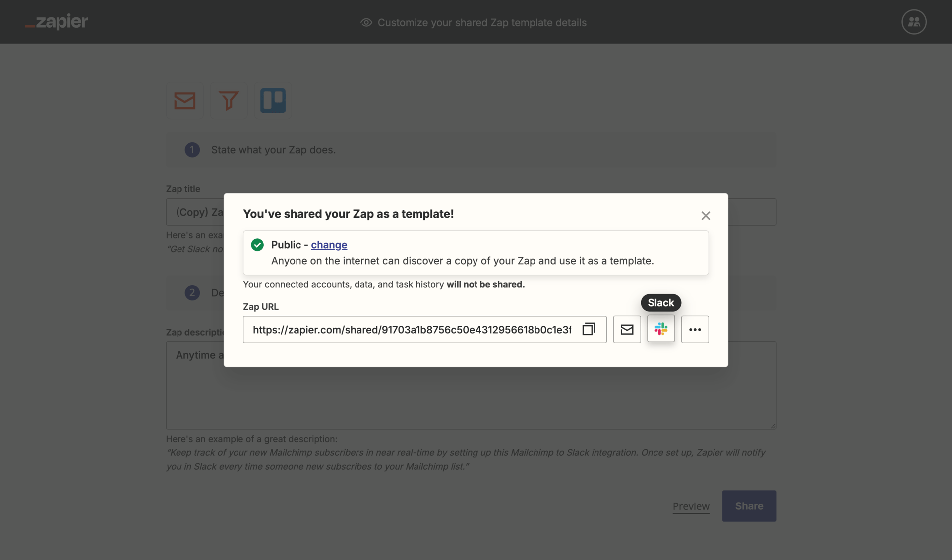952x560 pixels.
Task: Dismiss the shared template dialog
Action: [x=706, y=216]
